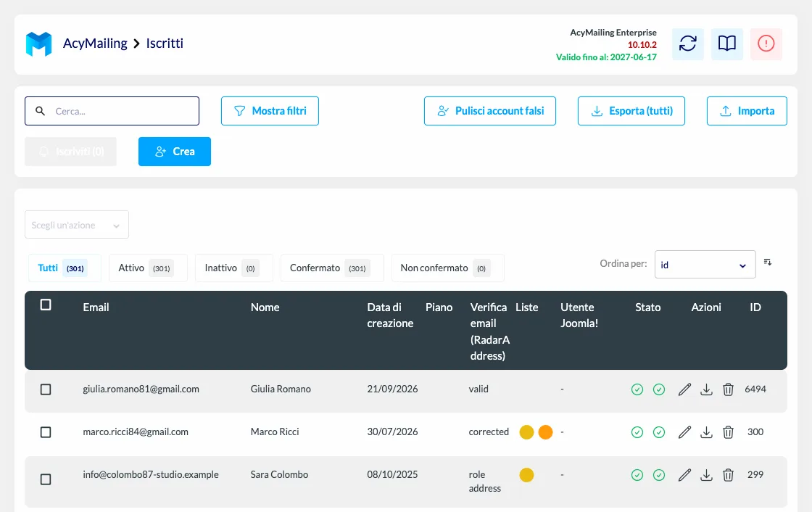Switch to the Attivo tab
The image size is (812, 512).
tap(148, 268)
